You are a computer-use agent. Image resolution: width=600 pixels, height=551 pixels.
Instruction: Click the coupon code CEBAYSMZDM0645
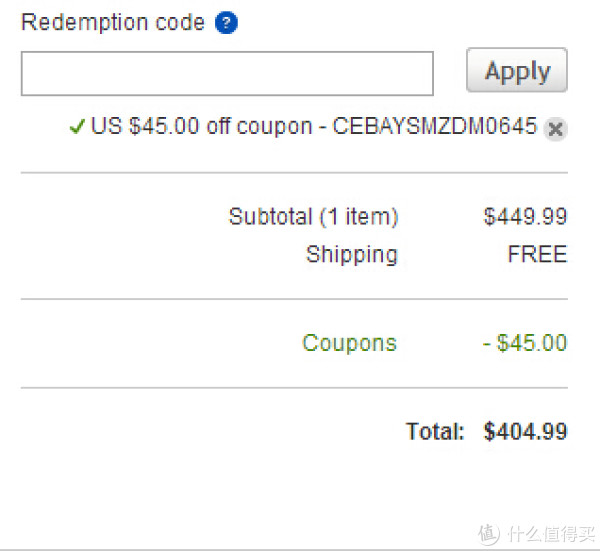435,126
